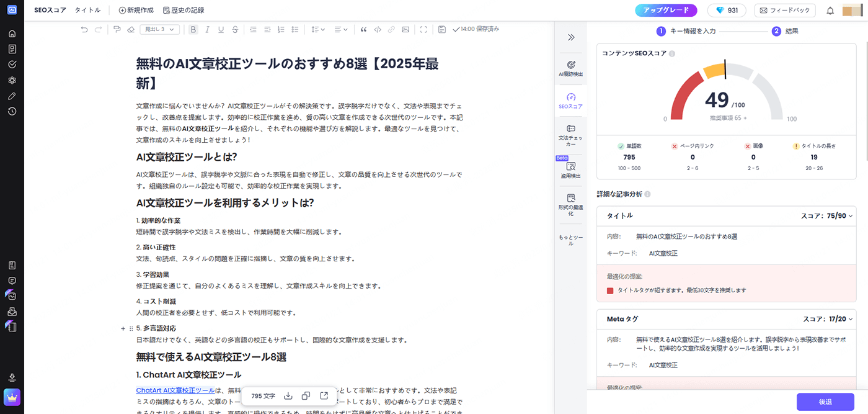Image resolution: width=868 pixels, height=414 pixels.
Task: Open the フィードバック feedback button
Action: tap(784, 11)
